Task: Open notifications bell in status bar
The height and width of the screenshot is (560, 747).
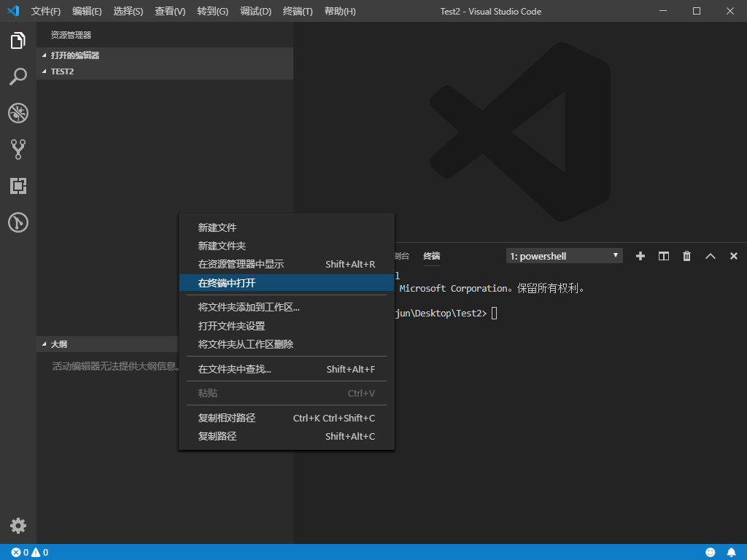Action: pos(731,553)
